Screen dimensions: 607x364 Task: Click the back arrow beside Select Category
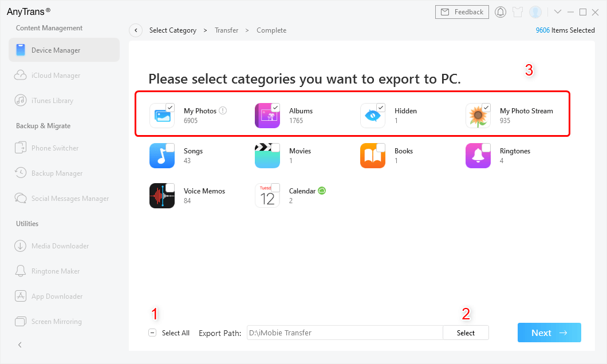(x=136, y=30)
